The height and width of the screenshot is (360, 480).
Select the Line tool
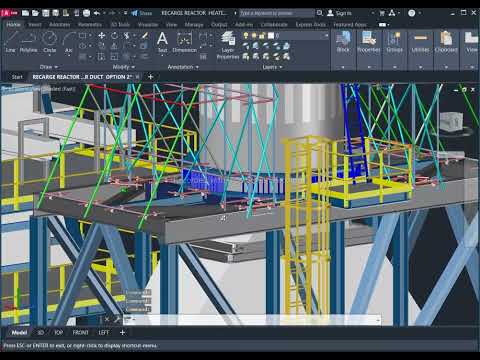pos(10,42)
